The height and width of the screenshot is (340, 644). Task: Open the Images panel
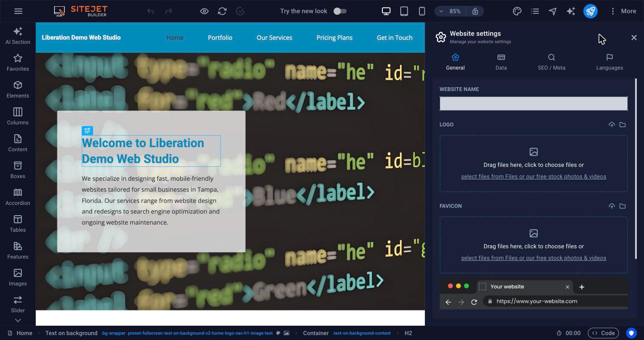coord(18,277)
